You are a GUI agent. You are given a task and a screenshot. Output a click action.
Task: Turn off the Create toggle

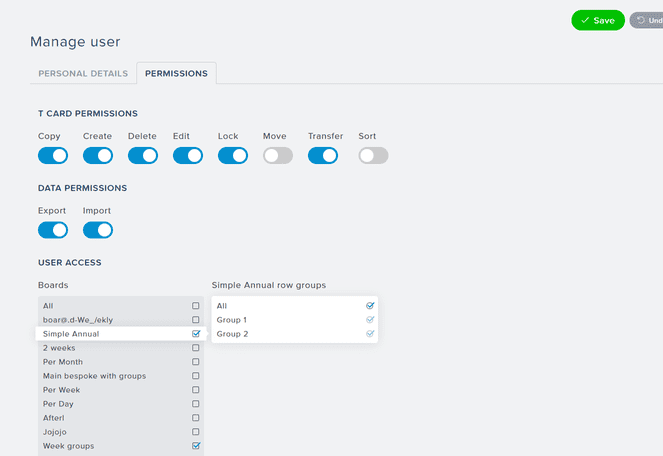point(98,155)
